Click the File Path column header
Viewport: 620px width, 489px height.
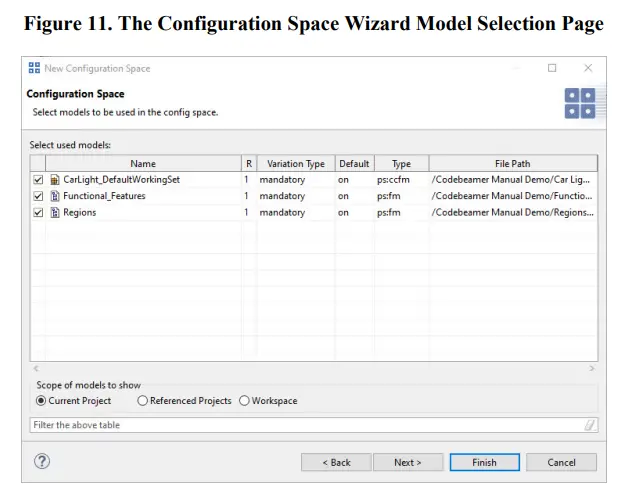tap(512, 163)
